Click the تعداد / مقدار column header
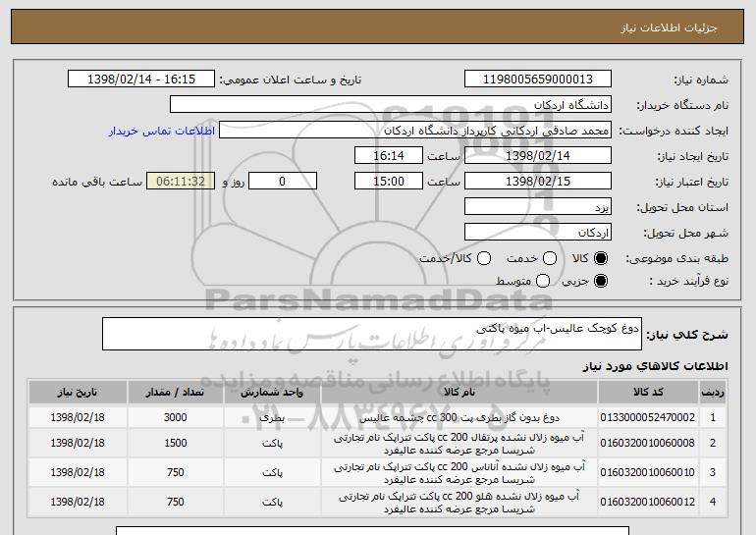 pos(175,393)
